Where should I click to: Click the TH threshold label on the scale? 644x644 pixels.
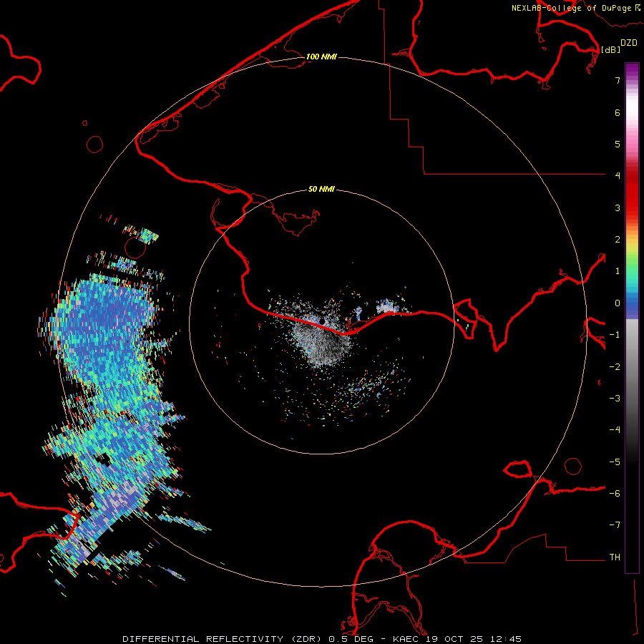[x=615, y=557]
